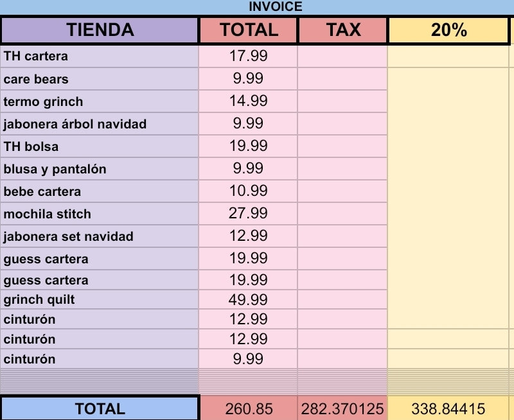Click the 27.99 price cell
The height and width of the screenshot is (420, 514).
coord(248,214)
